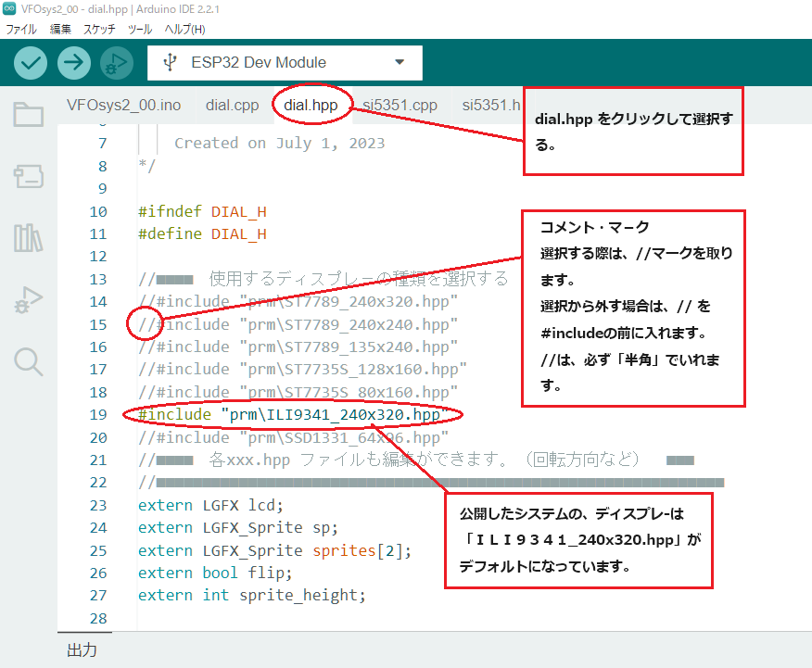The height and width of the screenshot is (668, 812).
Task: Start debugging with the Debug button
Action: (x=117, y=63)
